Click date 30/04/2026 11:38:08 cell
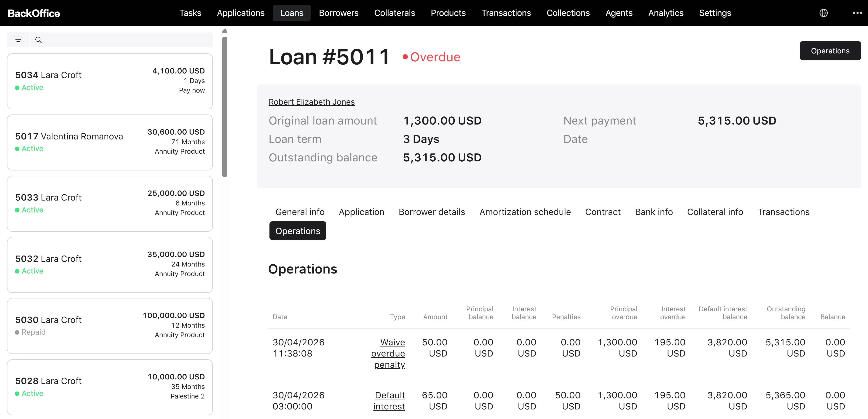Viewport: 868px width, 419px height. [x=299, y=348]
